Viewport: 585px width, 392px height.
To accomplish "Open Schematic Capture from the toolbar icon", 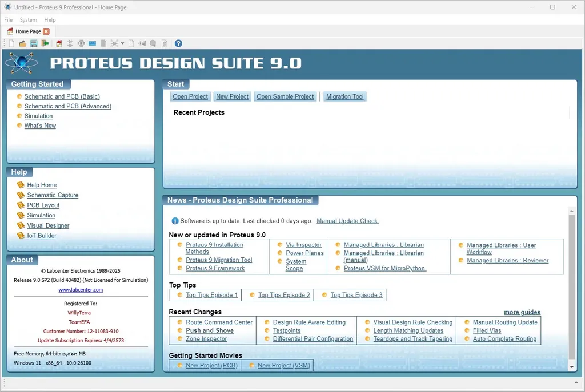I will click(x=70, y=43).
